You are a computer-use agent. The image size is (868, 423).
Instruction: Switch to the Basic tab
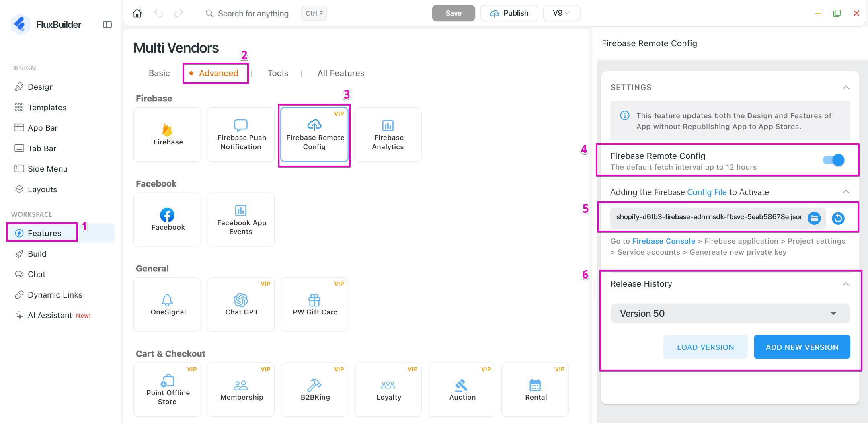(159, 73)
